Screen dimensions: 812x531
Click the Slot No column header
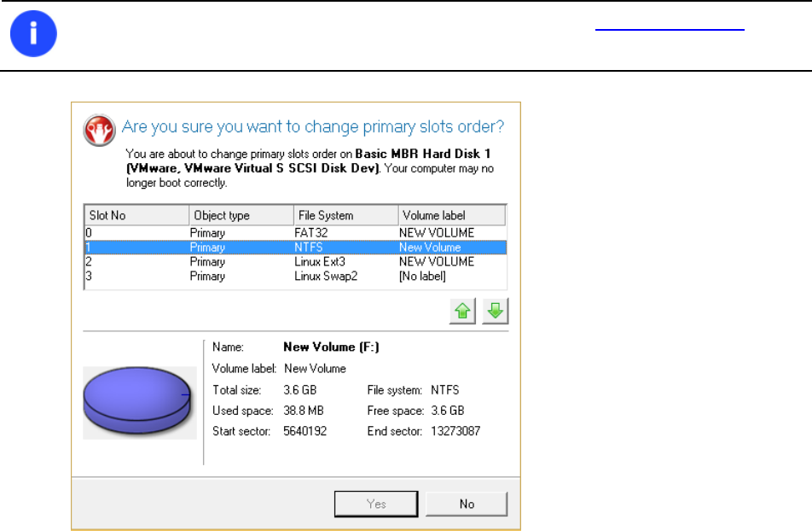tap(136, 215)
